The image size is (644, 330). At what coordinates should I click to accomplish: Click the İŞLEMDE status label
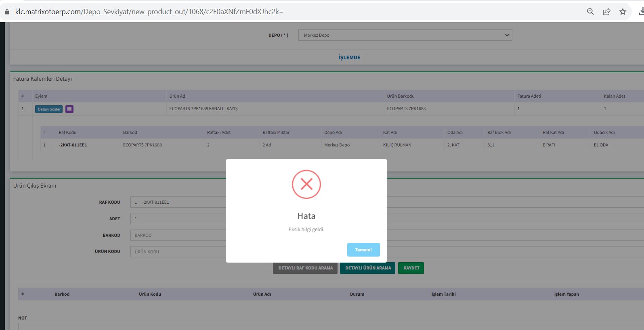tap(349, 58)
